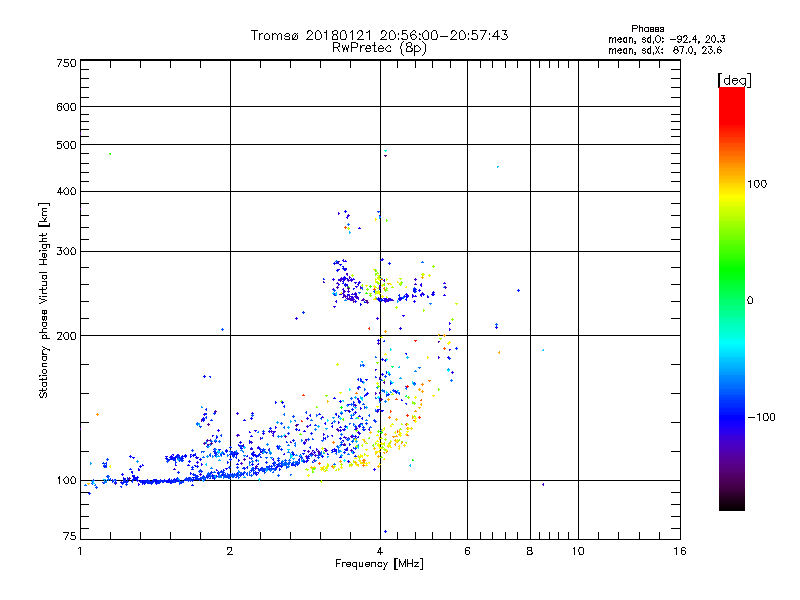Click the y-axis tick label '200'
800x600 pixels.
click(x=66, y=336)
